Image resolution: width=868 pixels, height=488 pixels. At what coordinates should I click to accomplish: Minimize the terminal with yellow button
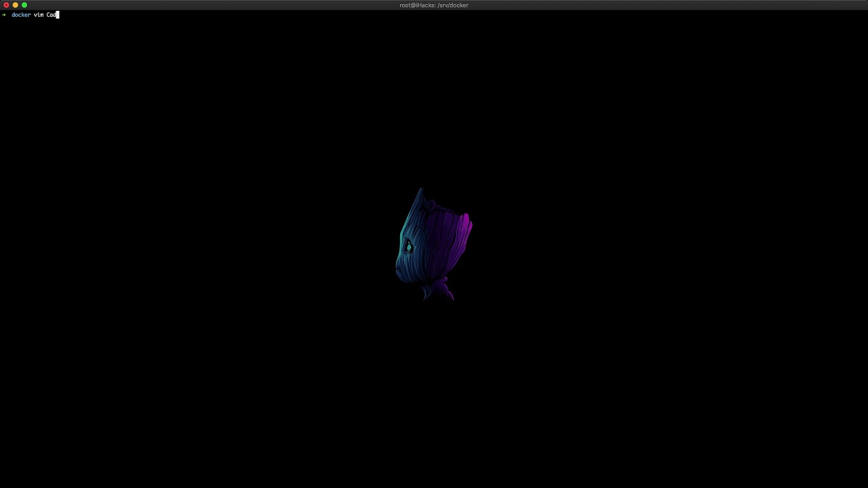15,5
